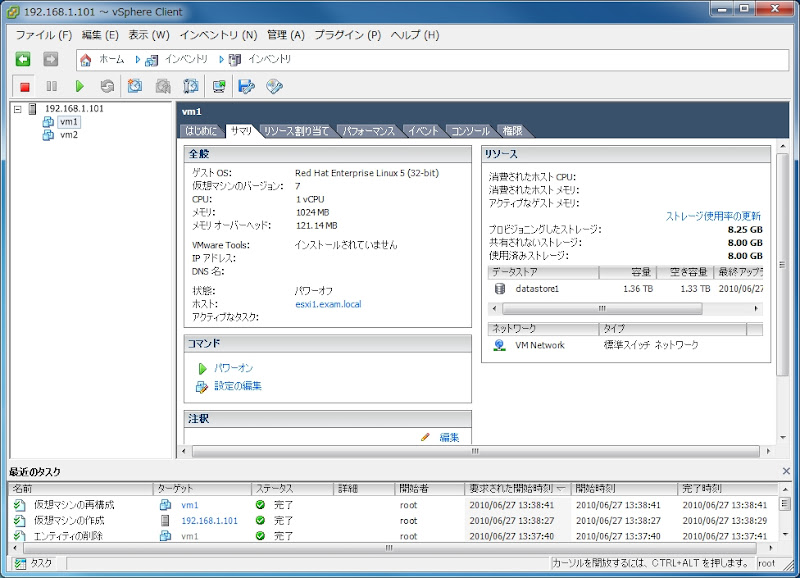
Task: Click the 編集 link in annotations
Action: tap(449, 438)
